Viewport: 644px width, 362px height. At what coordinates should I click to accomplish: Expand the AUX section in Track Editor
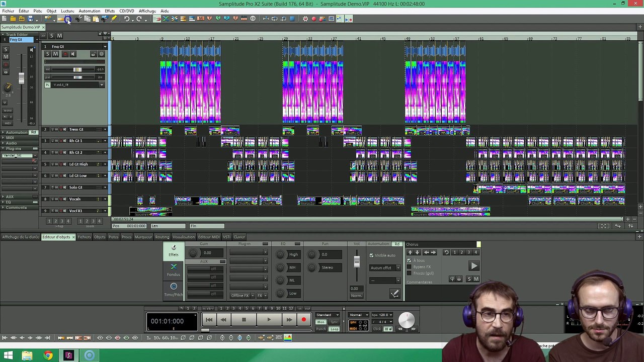[x=10, y=197]
